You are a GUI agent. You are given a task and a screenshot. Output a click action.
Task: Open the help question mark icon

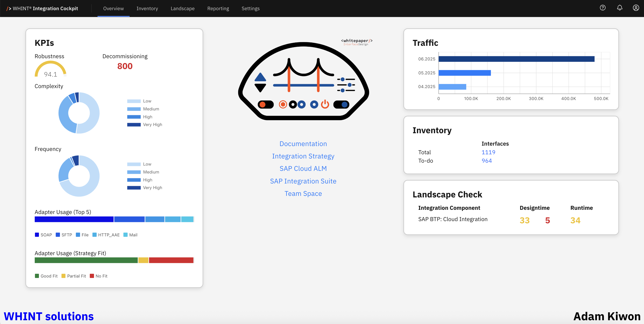pyautogui.click(x=602, y=8)
